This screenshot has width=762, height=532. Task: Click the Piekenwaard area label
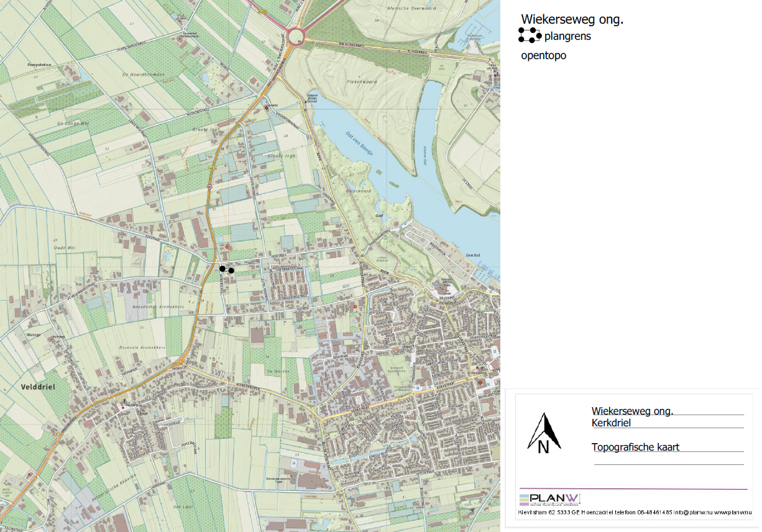click(x=363, y=81)
